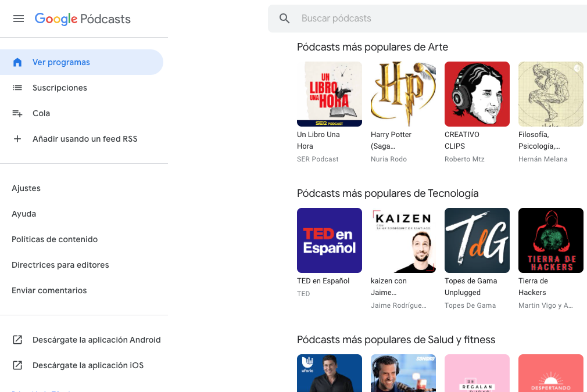Screen dimensions: 587x392
Task: Open the TED en Español podcast thumbnail
Action: pos(330,240)
